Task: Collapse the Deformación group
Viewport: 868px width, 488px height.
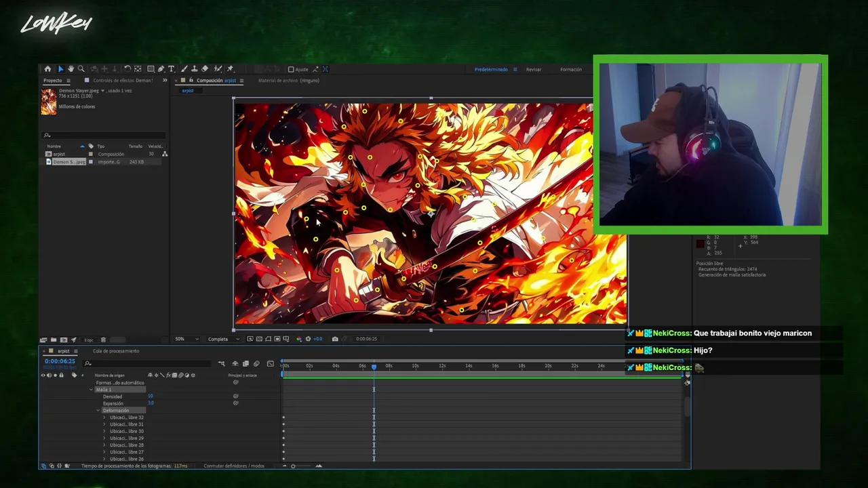Action: [98, 410]
